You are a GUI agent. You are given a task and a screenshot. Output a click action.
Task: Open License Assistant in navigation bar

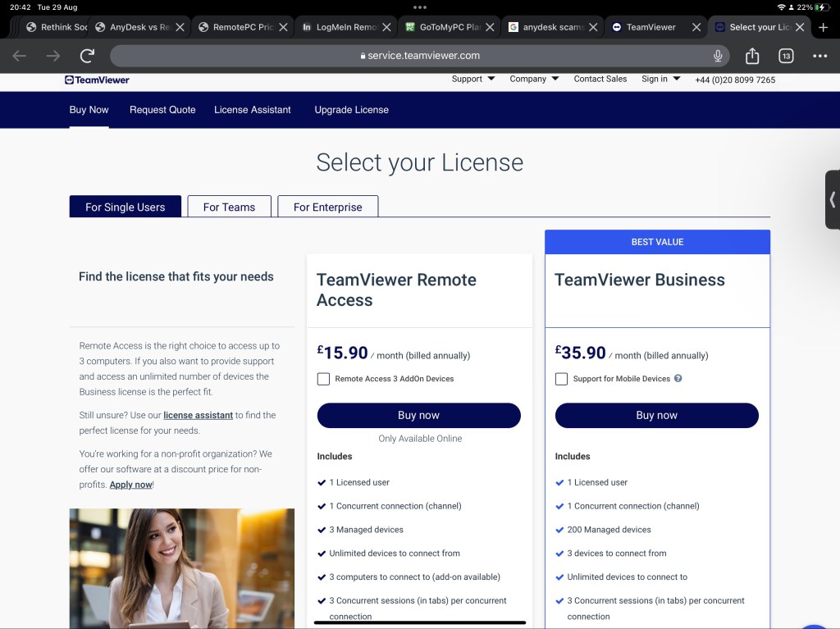point(253,110)
